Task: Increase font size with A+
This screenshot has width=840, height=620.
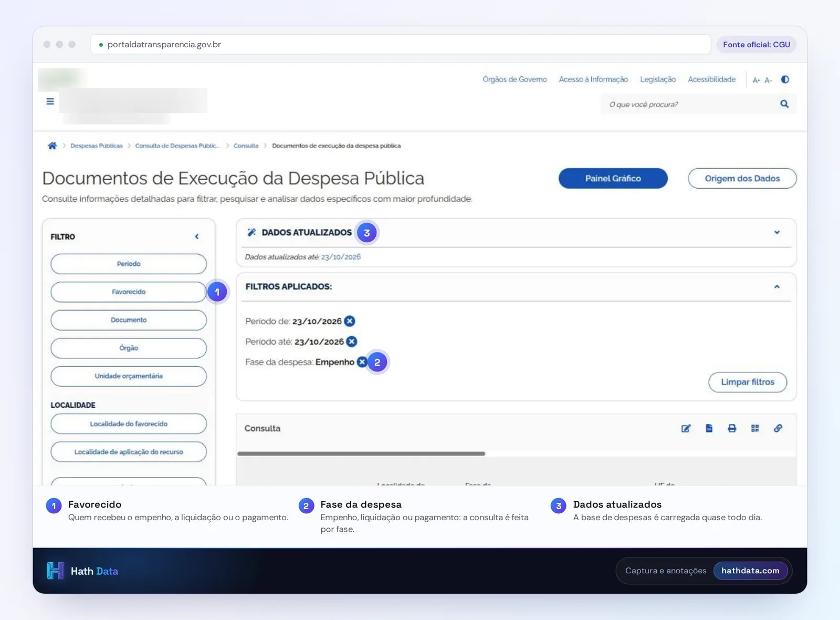Action: point(756,80)
